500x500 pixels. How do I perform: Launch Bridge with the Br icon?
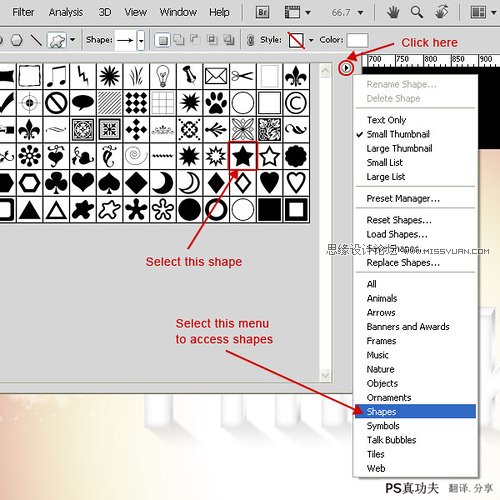[262, 13]
